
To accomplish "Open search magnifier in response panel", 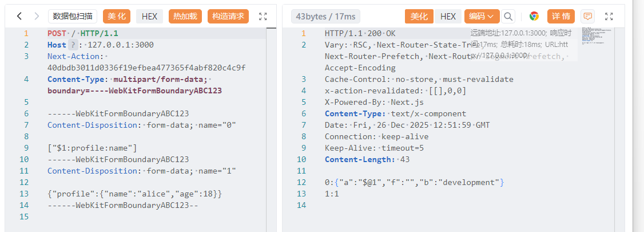I will point(508,17).
